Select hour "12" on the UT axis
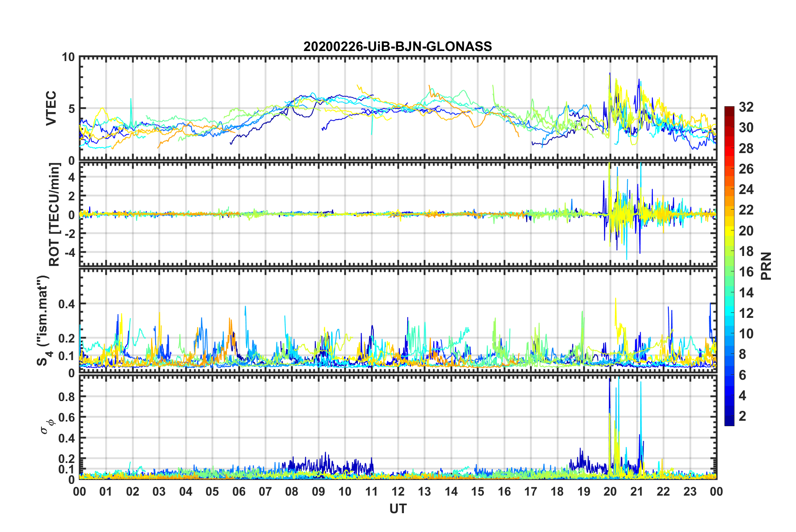The image size is (796, 532). click(398, 491)
